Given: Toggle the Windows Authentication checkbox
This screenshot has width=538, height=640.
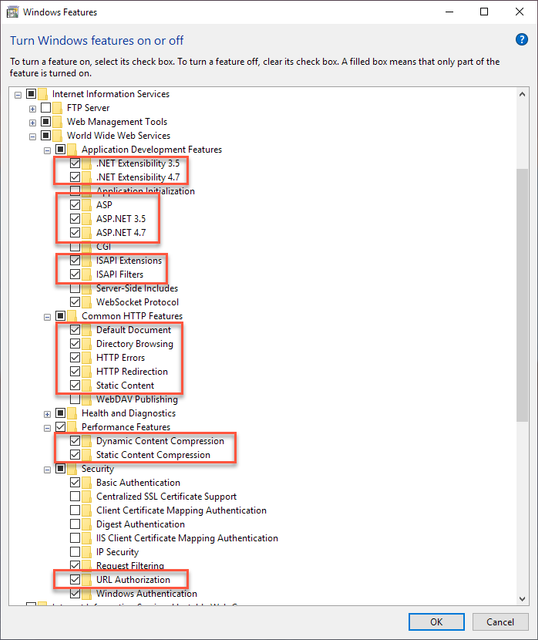Looking at the screenshot, I should (75, 593).
